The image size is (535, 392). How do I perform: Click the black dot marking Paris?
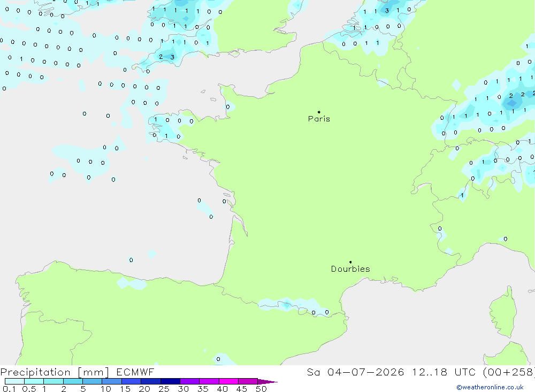pyautogui.click(x=319, y=112)
